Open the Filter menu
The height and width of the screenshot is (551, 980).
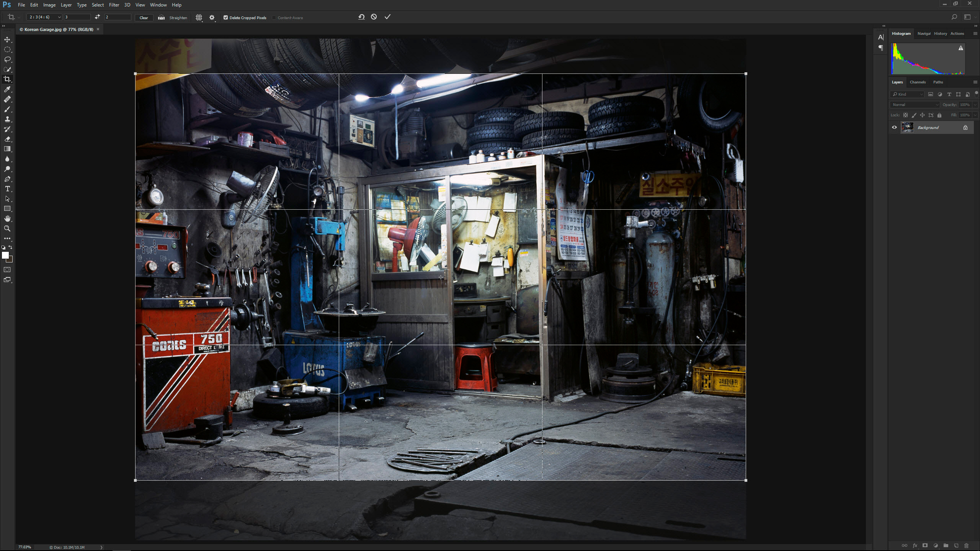coord(114,5)
